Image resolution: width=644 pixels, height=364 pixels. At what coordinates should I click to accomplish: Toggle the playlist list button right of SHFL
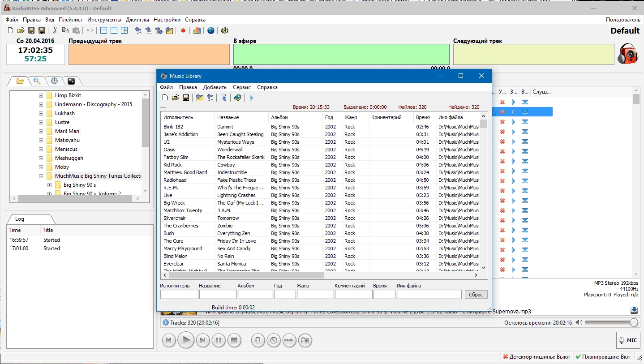[305, 340]
